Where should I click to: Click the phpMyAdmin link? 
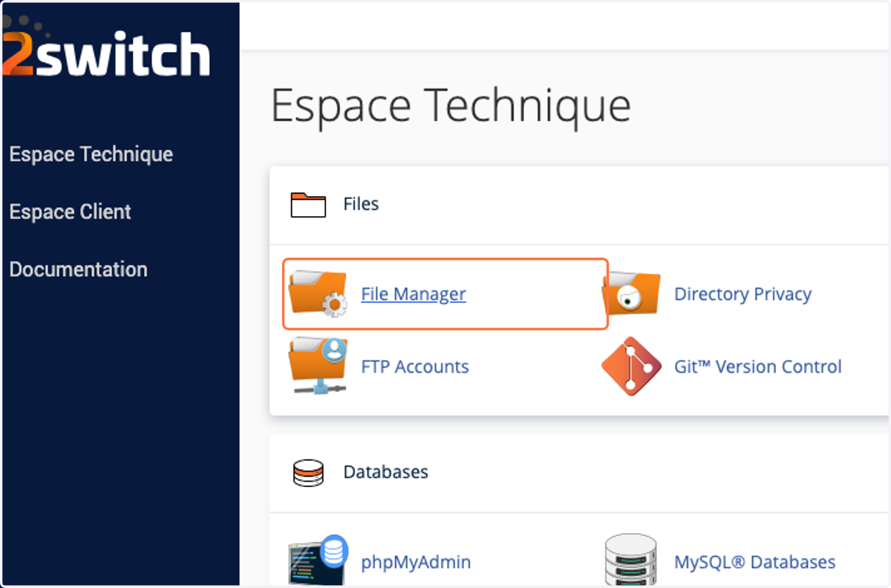click(x=416, y=562)
